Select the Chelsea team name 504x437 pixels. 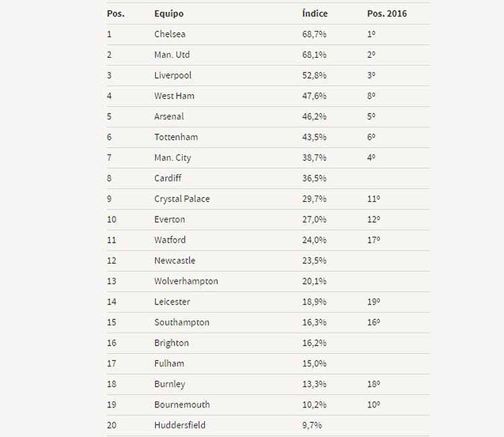coord(170,34)
